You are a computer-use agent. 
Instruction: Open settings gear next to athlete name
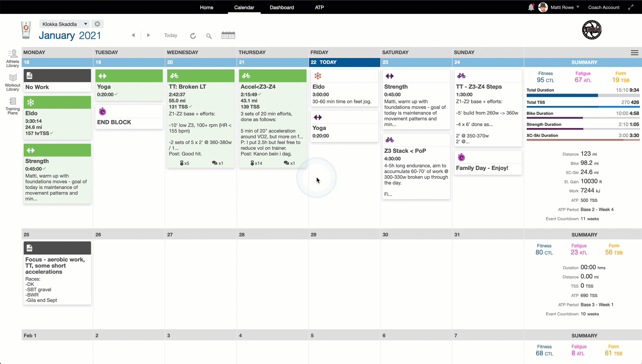97,24
